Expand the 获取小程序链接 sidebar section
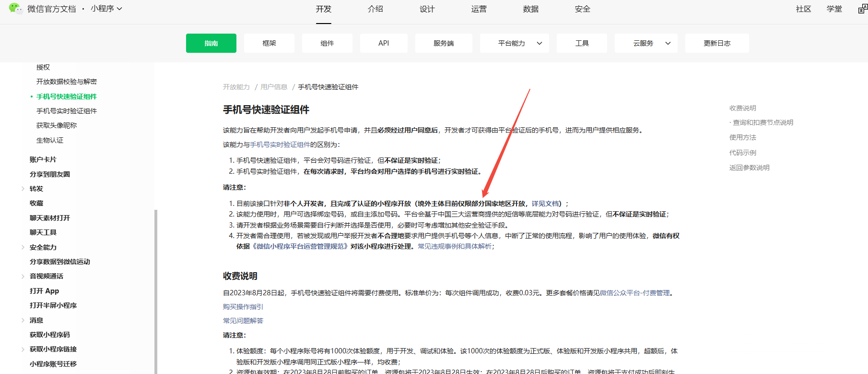868x374 pixels. [23, 349]
